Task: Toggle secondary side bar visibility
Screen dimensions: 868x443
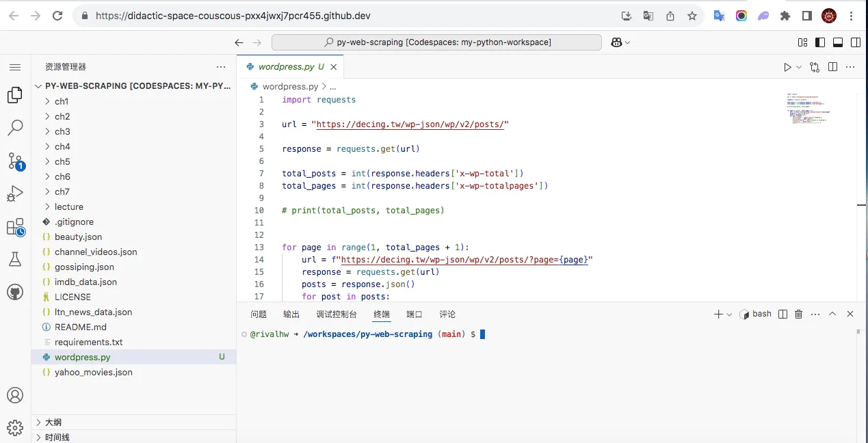Action: click(856, 42)
